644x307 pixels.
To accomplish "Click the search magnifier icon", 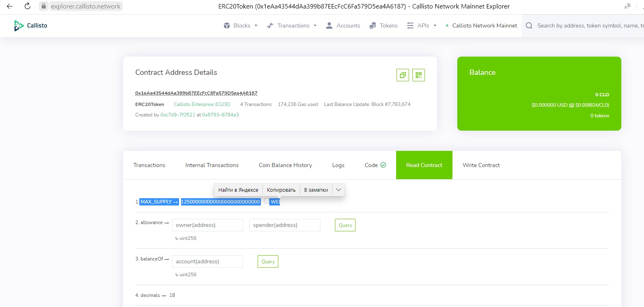I will click(x=529, y=25).
